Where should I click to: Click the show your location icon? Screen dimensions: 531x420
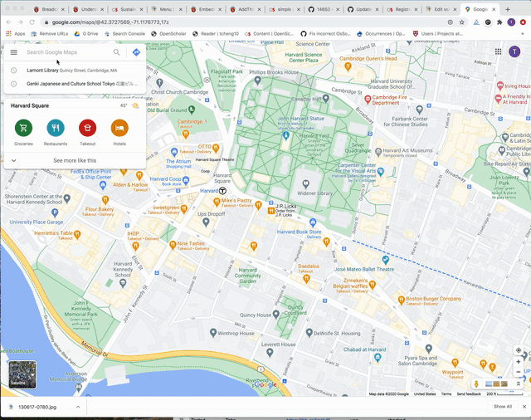pos(519,350)
